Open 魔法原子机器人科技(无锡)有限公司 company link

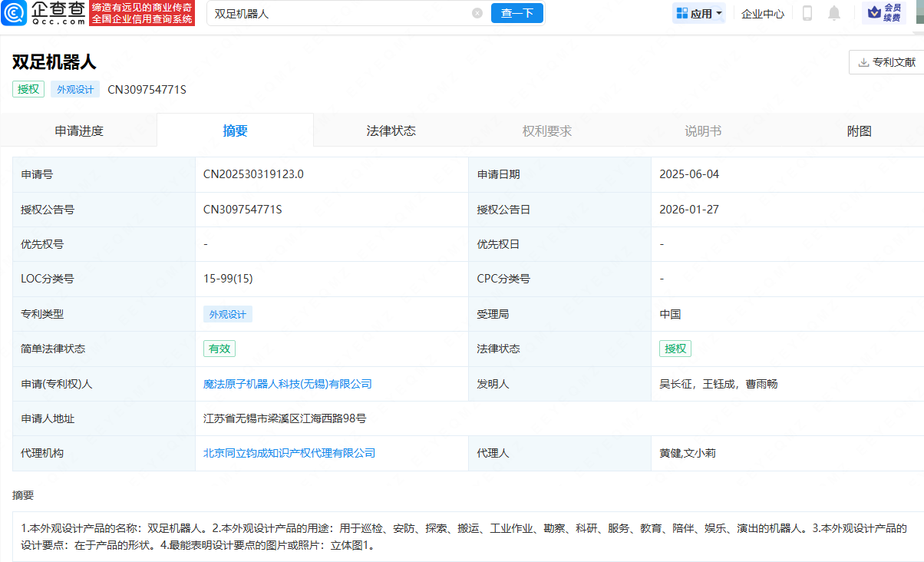click(287, 384)
